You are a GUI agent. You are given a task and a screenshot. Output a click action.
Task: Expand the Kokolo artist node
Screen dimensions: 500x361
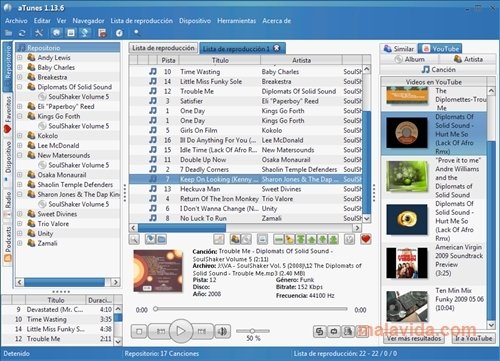pos(20,136)
